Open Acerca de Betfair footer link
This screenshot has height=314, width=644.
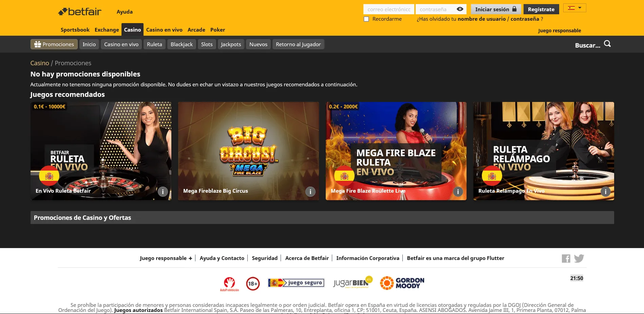[307, 258]
